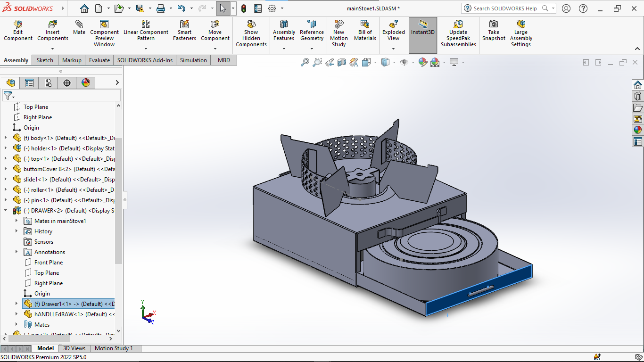Open the ConfigurationManager tab icon

point(48,83)
